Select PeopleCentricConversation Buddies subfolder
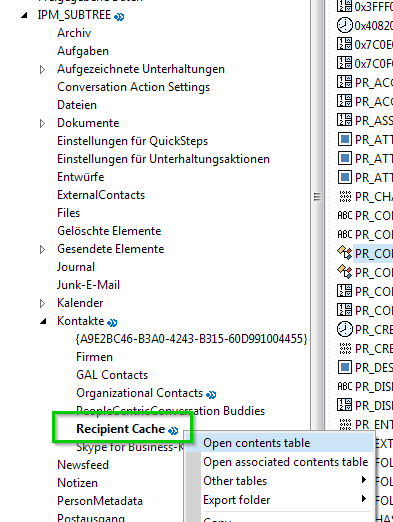393x522 pixels. pos(171,411)
